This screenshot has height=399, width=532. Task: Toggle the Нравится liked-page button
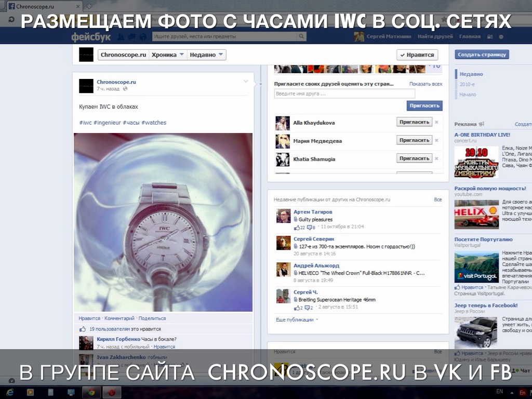coord(417,55)
